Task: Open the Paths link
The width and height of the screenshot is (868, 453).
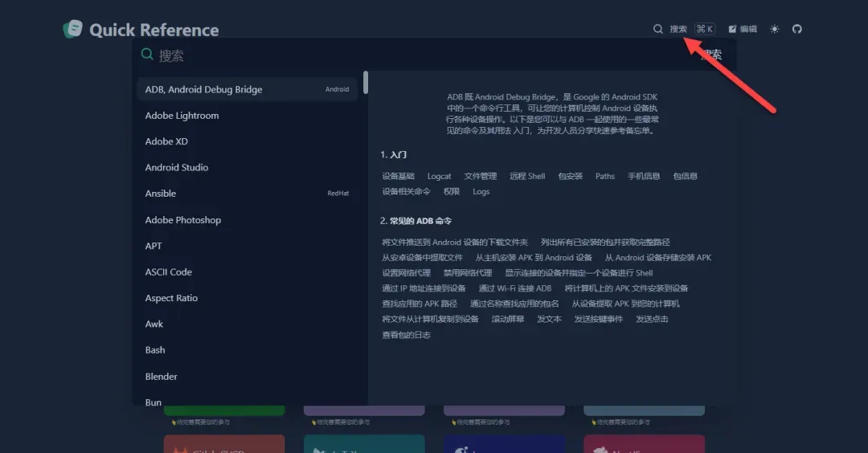Action: coord(605,176)
